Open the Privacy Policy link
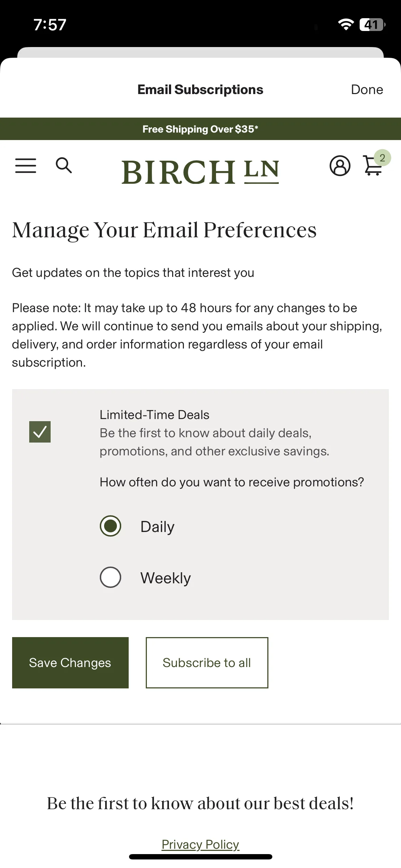The width and height of the screenshot is (401, 868). point(200,844)
